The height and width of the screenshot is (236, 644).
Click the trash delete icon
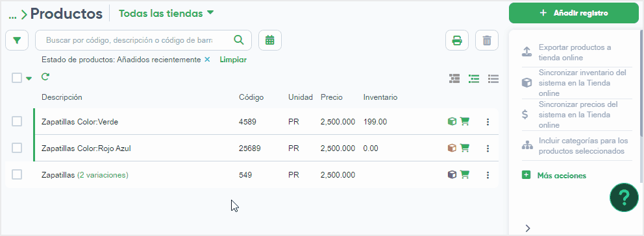[x=487, y=40]
